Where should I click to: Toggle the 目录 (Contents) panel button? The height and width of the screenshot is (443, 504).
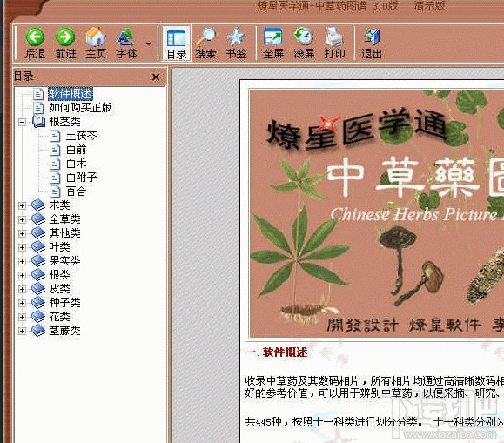tap(177, 44)
